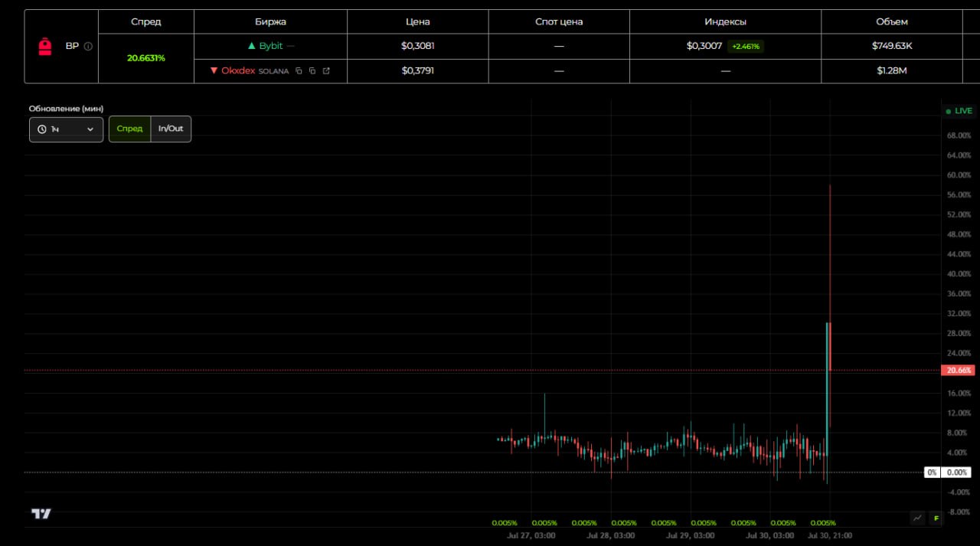Click the line chart icon at bottom right
The width and height of the screenshot is (980, 546).
tap(917, 518)
